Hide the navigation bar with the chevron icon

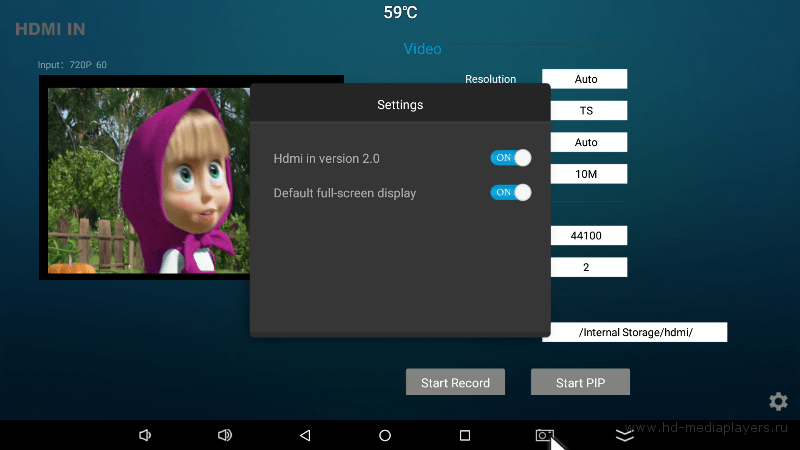(624, 435)
